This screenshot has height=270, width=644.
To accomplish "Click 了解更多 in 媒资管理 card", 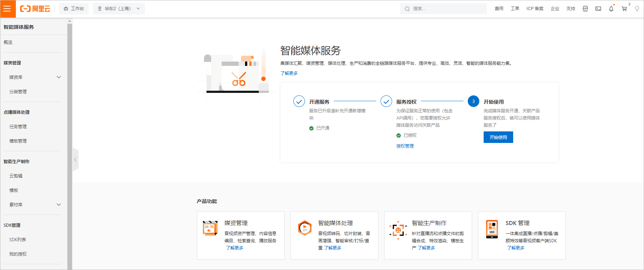I will (235, 248).
